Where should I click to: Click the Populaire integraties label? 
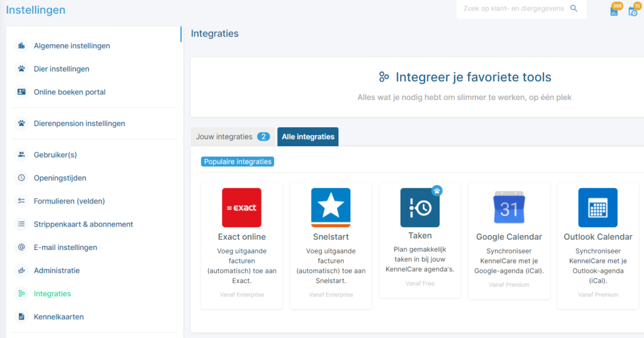pos(238,162)
